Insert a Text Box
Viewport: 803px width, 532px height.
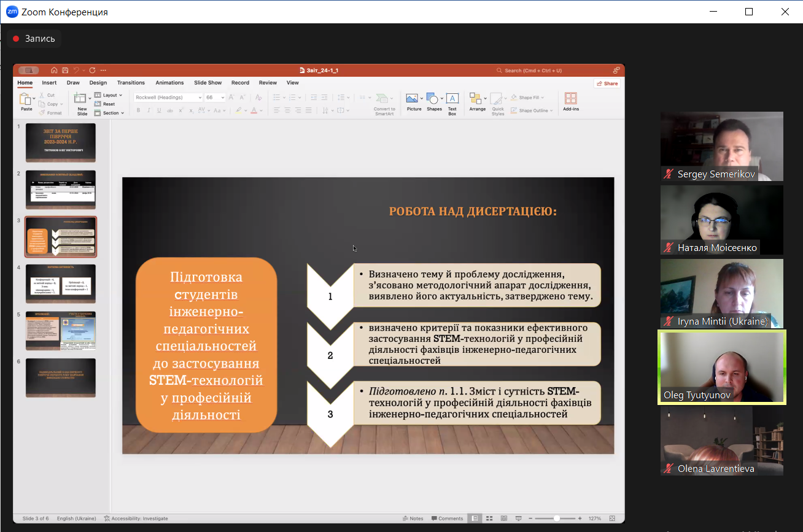pyautogui.click(x=452, y=104)
